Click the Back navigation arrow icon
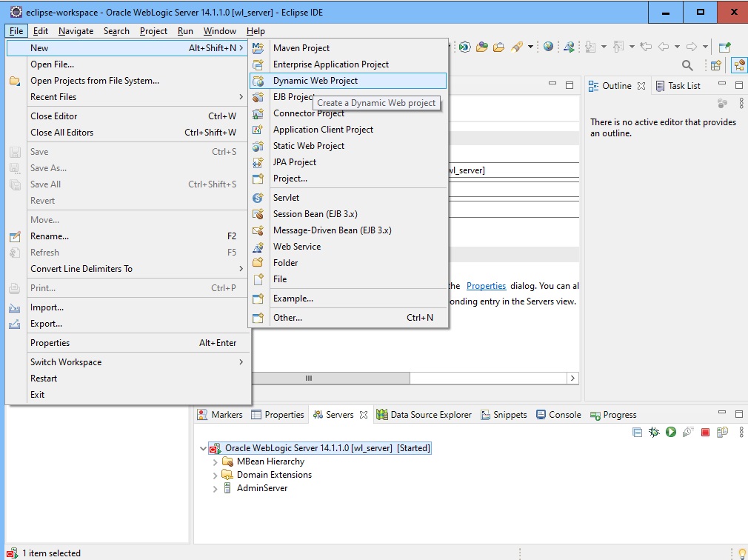This screenshot has height=560, width=748. tap(663, 47)
